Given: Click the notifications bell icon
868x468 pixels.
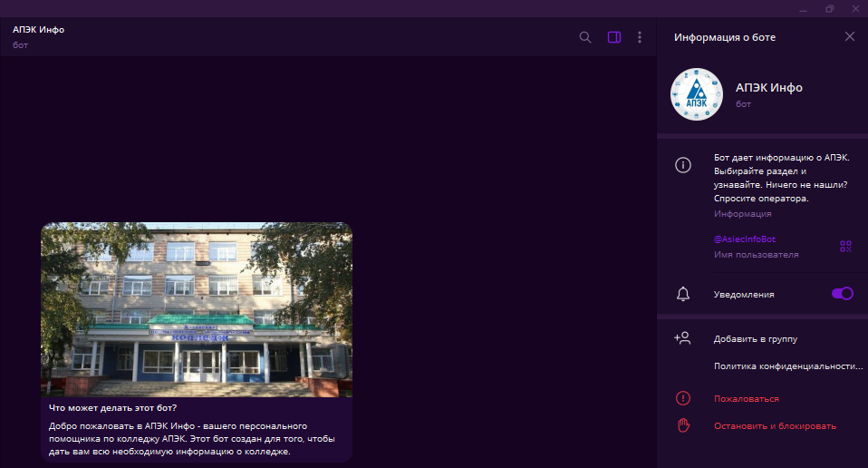Looking at the screenshot, I should (683, 294).
